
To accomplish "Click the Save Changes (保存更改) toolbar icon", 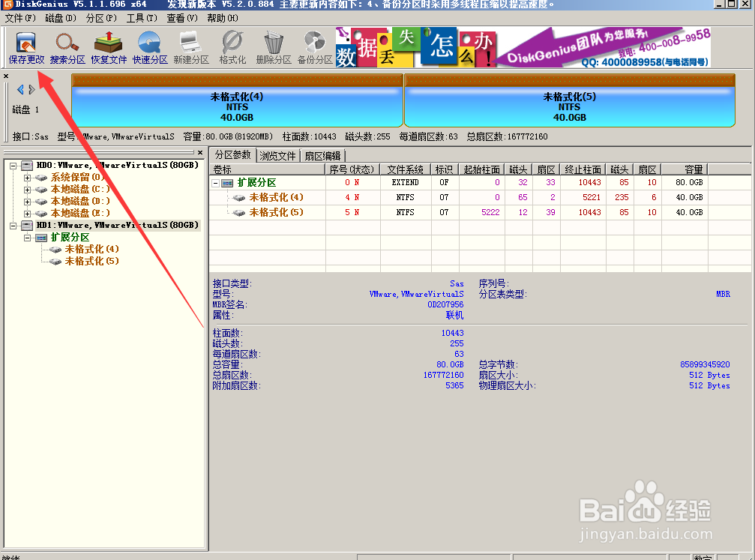I will [26, 48].
